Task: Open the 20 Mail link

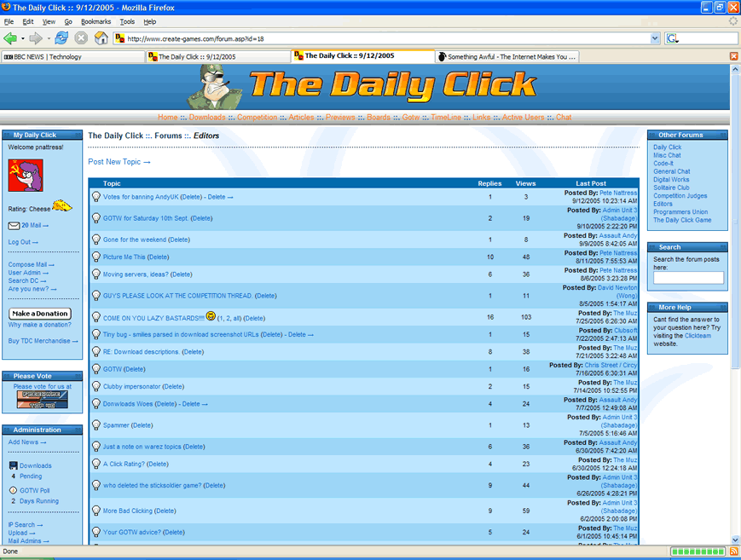Action: [34, 225]
